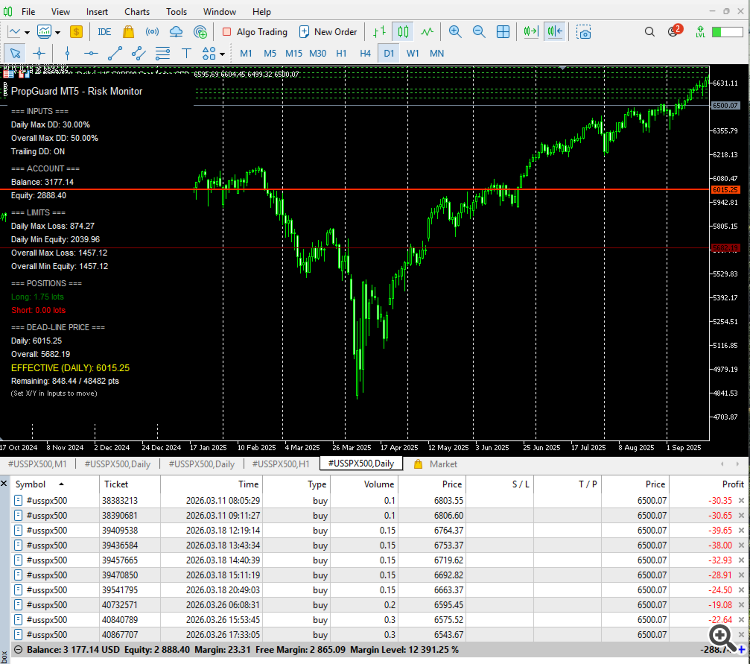
Task: Switch chart to bar chart type
Action: (x=379, y=32)
